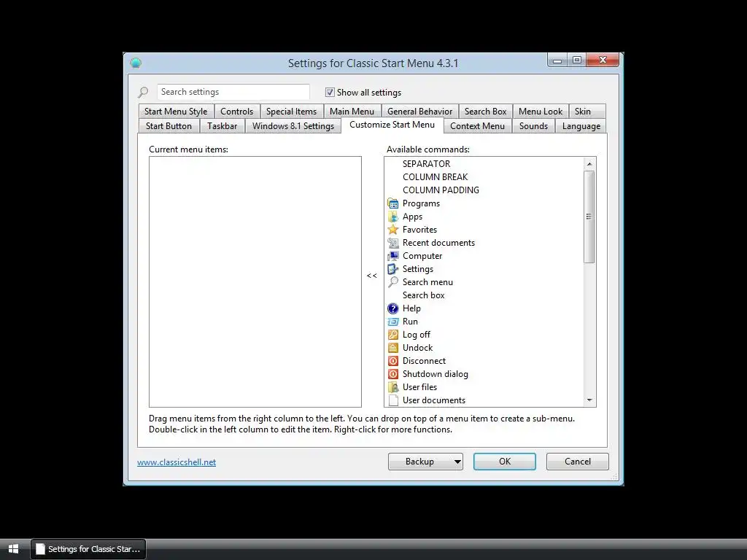Image resolution: width=747 pixels, height=560 pixels.
Task: Click the Cancel button
Action: (x=578, y=462)
